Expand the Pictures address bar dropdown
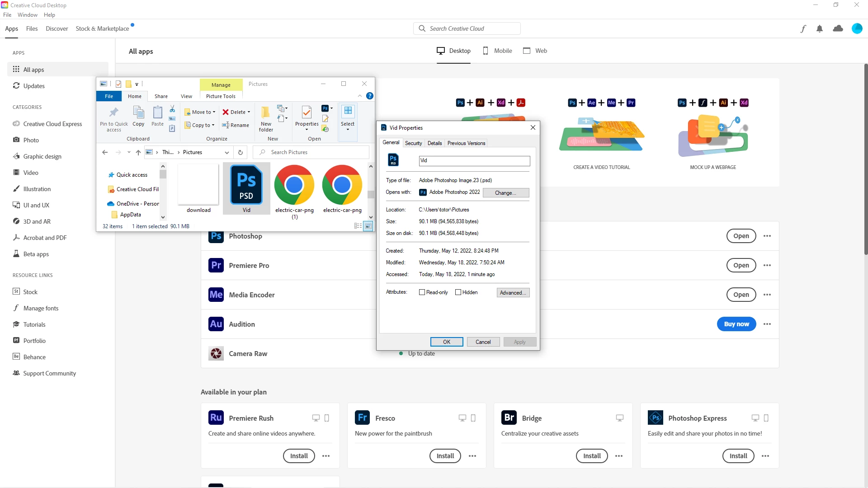868x488 pixels. (226, 153)
